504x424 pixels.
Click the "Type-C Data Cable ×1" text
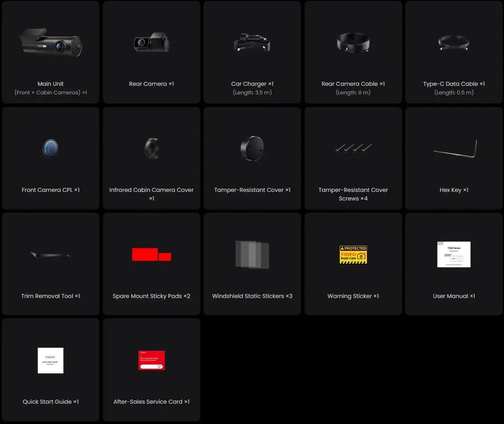(x=454, y=84)
